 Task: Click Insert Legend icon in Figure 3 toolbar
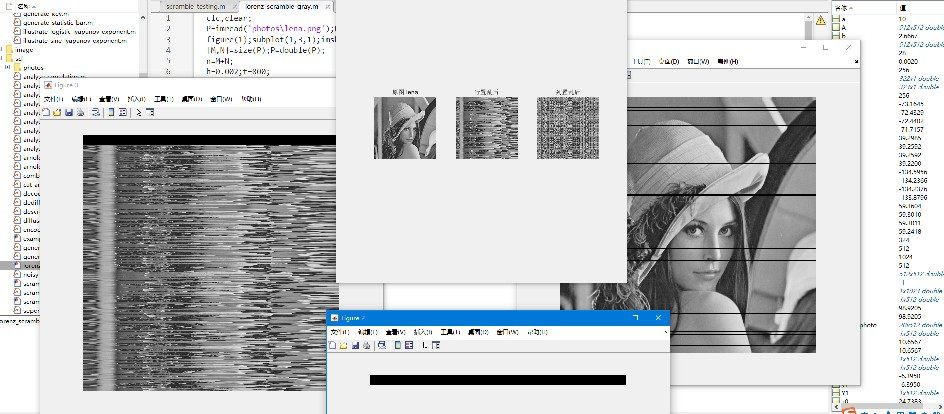(123, 112)
